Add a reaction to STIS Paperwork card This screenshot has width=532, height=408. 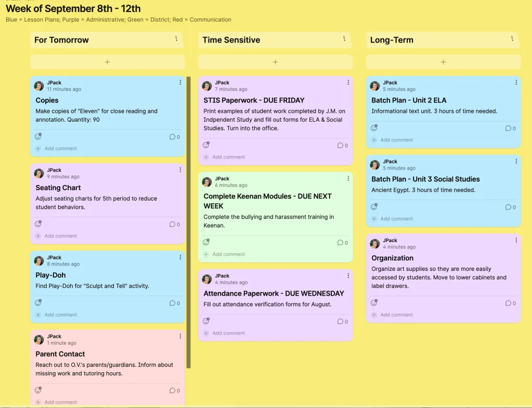pyautogui.click(x=206, y=145)
